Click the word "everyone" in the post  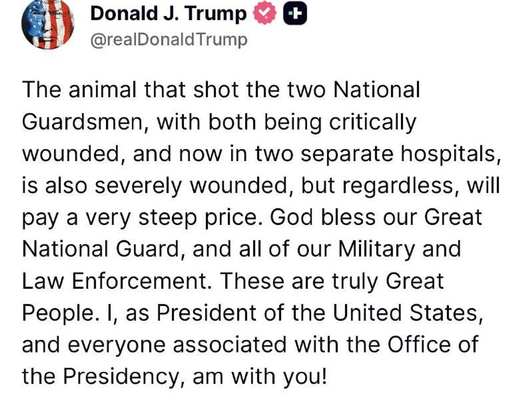pyautogui.click(x=116, y=345)
